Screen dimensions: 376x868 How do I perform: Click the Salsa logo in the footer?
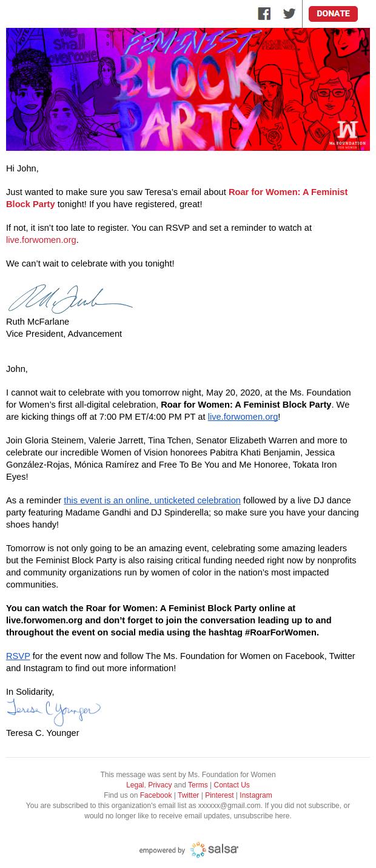213,850
